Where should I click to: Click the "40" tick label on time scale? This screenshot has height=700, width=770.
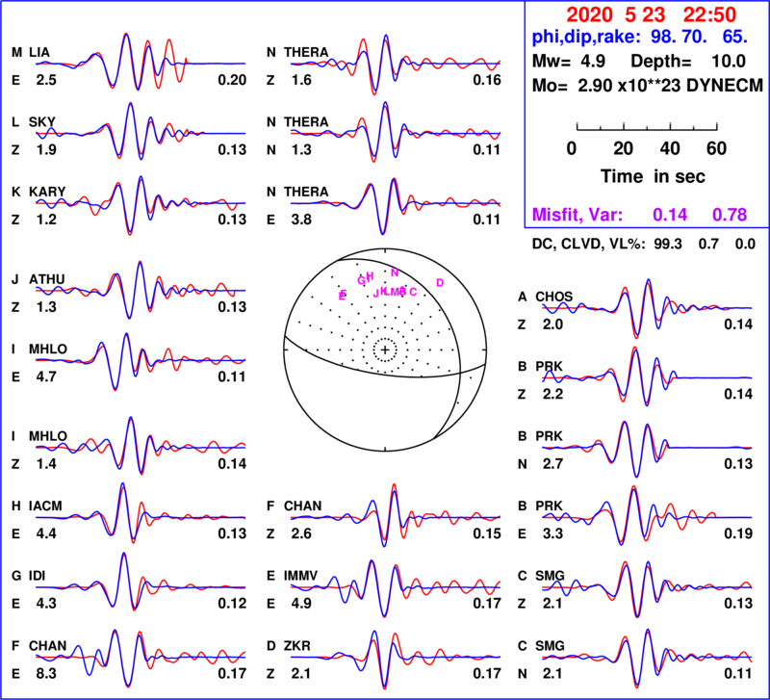pos(670,148)
